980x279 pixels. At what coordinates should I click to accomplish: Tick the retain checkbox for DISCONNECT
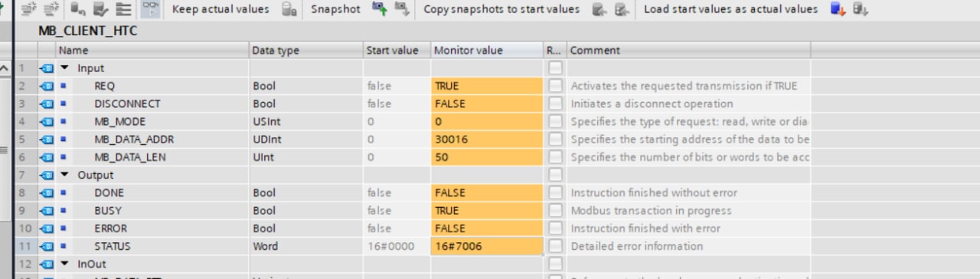tap(555, 103)
